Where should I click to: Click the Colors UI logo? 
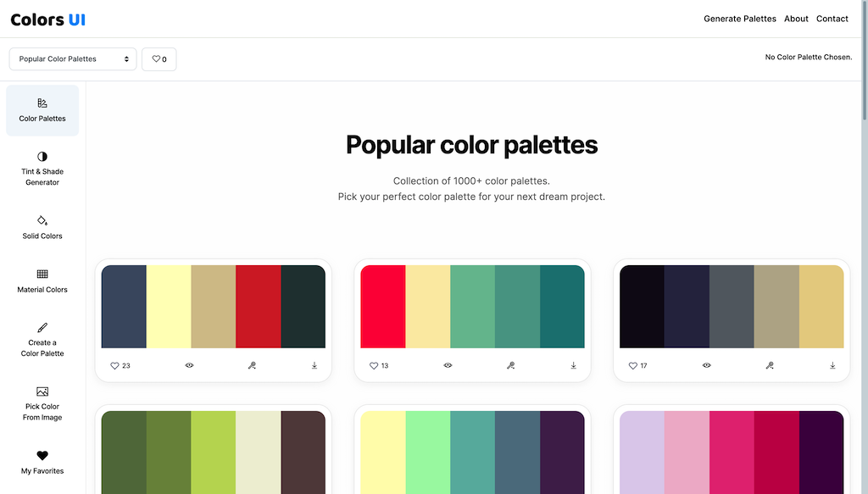click(48, 20)
